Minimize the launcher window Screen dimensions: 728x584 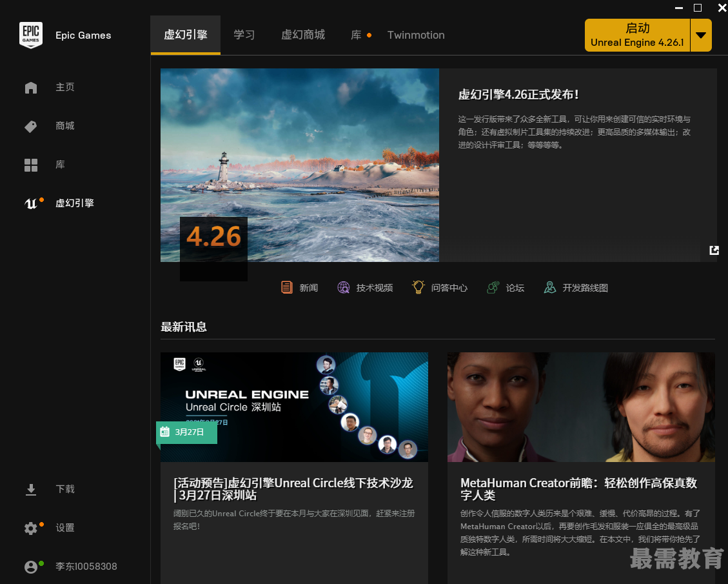click(x=679, y=8)
